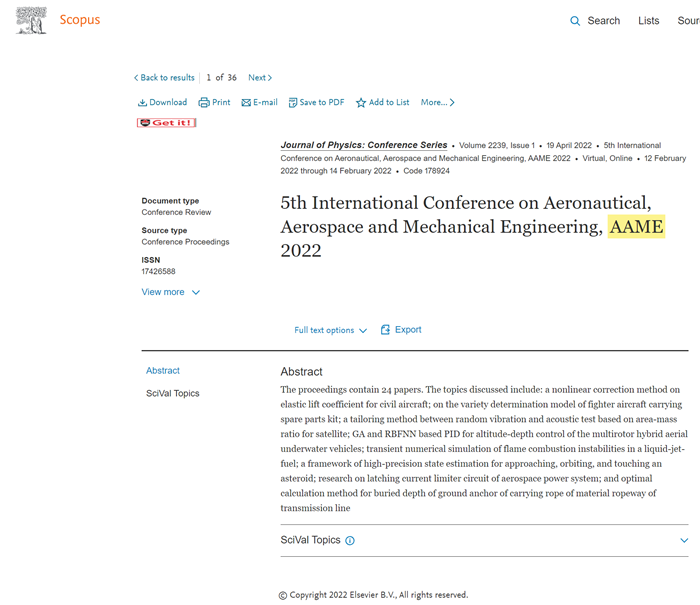Image resolution: width=700 pixels, height=605 pixels.
Task: Expand the More... options
Action: tap(438, 102)
